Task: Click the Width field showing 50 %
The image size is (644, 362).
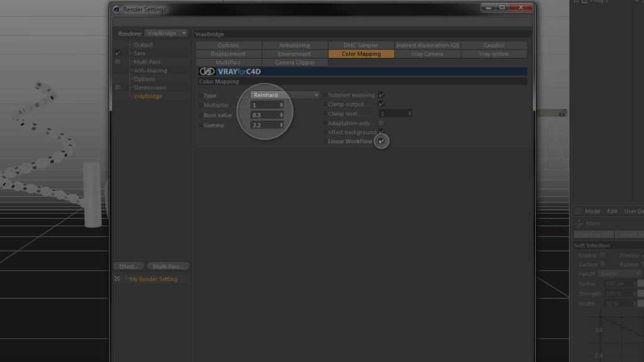Action: pos(618,304)
